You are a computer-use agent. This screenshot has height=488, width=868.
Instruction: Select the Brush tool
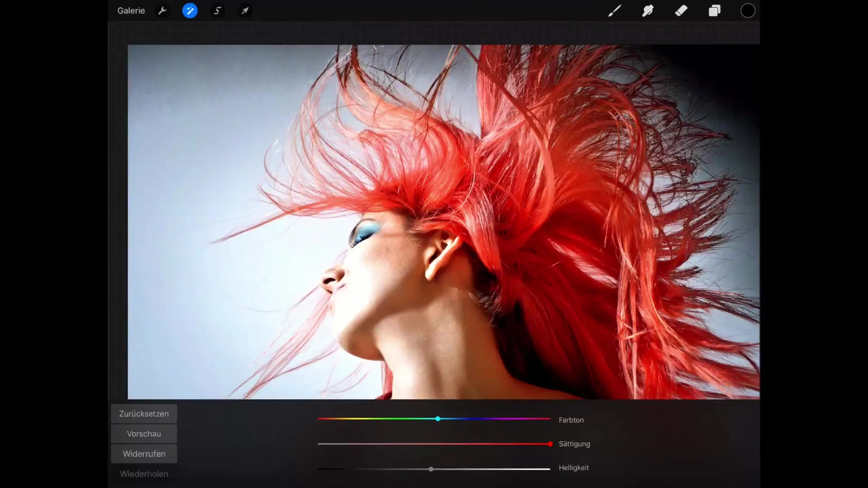[614, 10]
